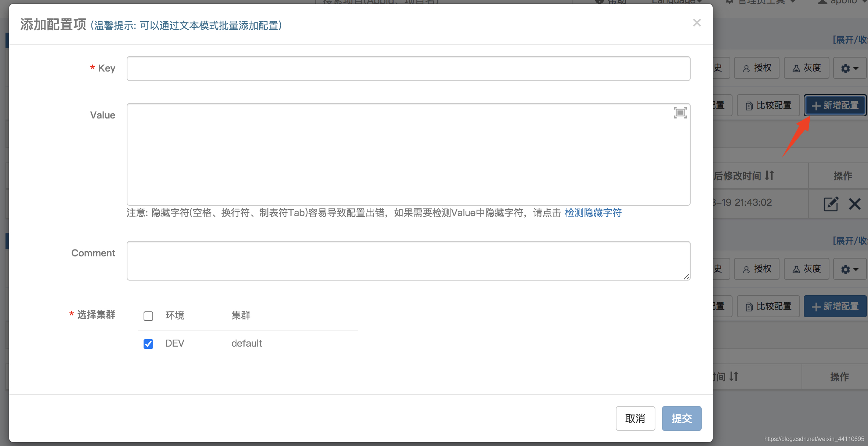This screenshot has height=446, width=868.
Task: Click the Value text area
Action: pyautogui.click(x=408, y=154)
